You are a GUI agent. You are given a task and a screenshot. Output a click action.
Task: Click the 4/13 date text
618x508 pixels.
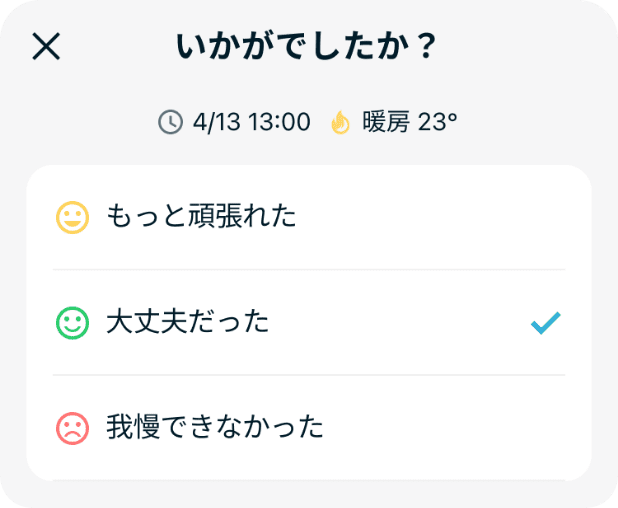coord(218,122)
